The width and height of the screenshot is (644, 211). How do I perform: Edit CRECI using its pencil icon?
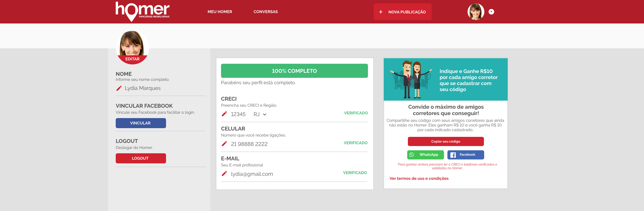[x=224, y=114]
